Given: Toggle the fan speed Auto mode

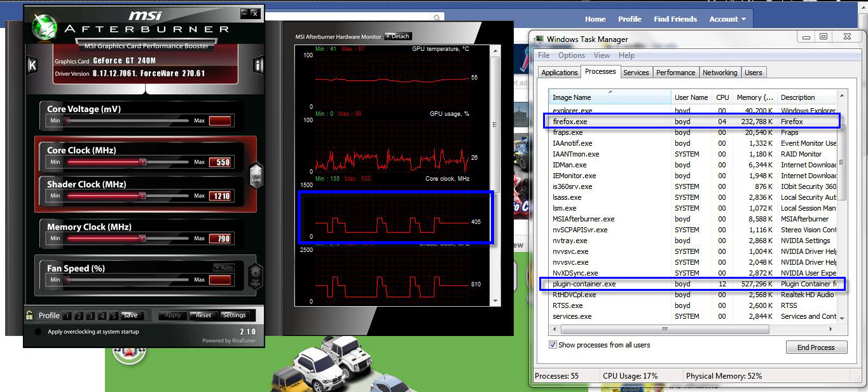Looking at the screenshot, I should click(224, 268).
